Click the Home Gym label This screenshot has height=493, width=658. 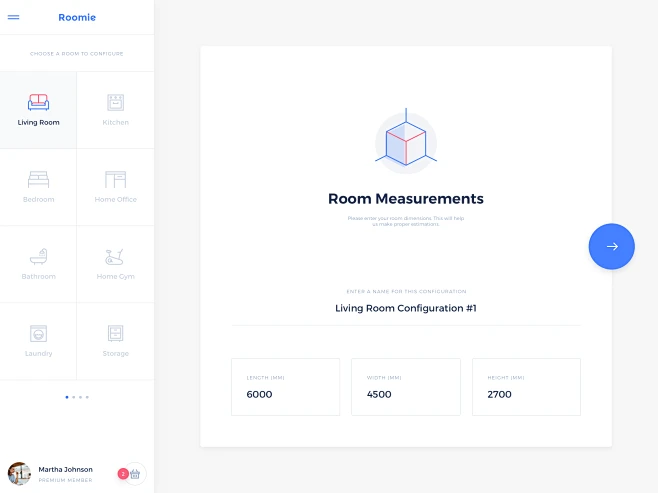[115, 276]
